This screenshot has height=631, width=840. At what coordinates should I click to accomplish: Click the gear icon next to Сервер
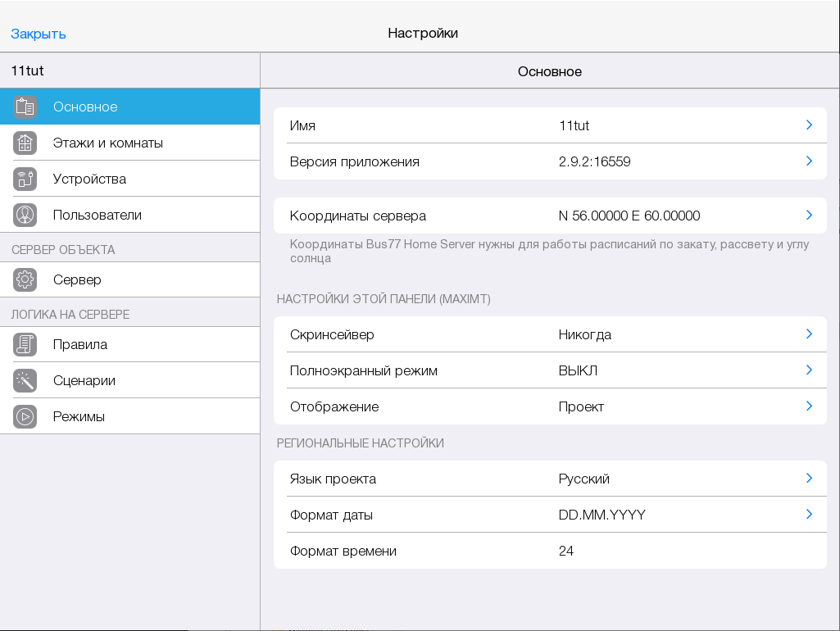[25, 279]
